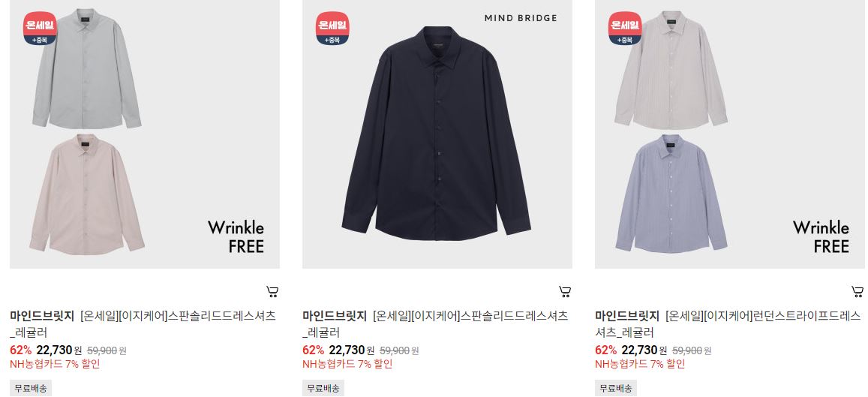This screenshot has width=868, height=397.
Task: Click 온세일 badge on stripe shirt image
Action: (x=625, y=29)
